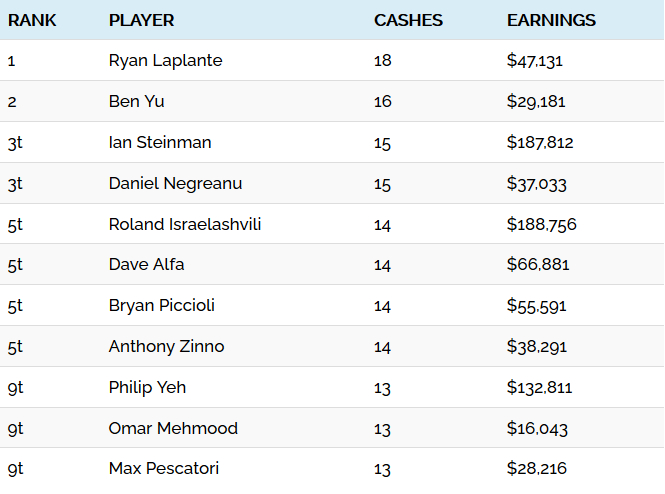Click the RANK column header
665x494 pixels.
tap(32, 20)
